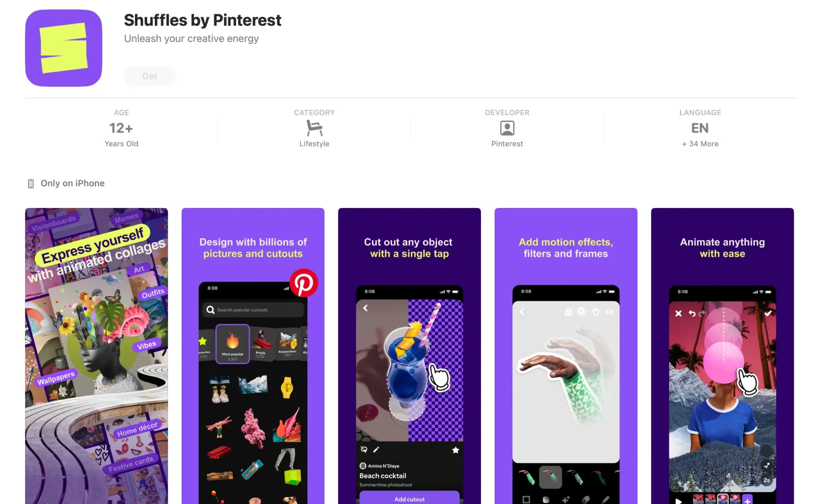Image resolution: width=813 pixels, height=504 pixels.
Task: Open the Express yourself collage screenshot
Action: [96, 356]
